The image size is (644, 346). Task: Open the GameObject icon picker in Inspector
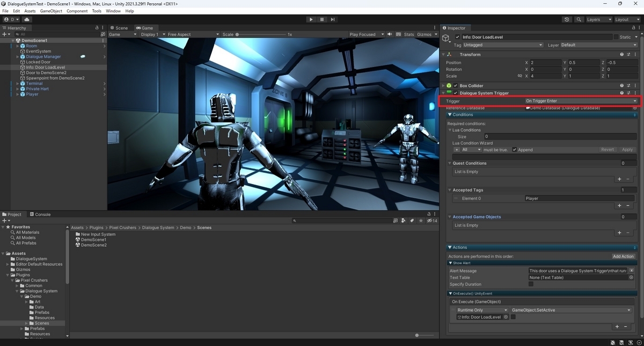click(x=447, y=39)
